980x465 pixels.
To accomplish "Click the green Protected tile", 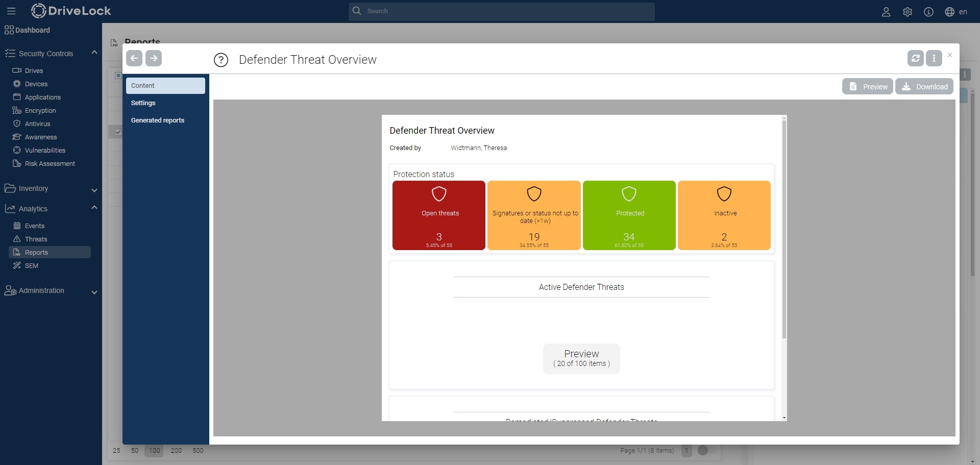I will (629, 215).
